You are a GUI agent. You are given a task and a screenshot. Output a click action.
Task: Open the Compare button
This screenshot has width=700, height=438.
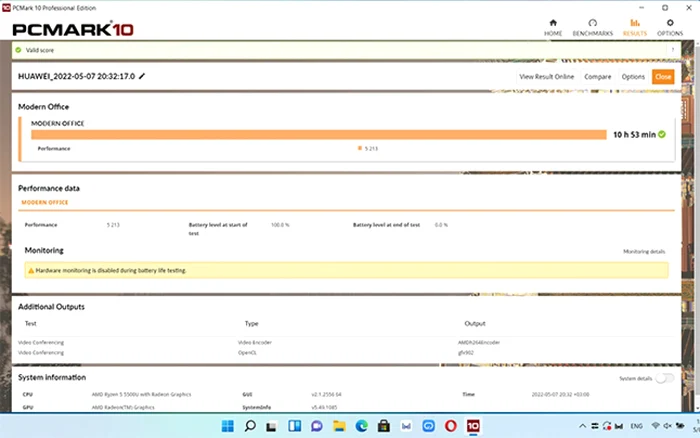point(597,77)
